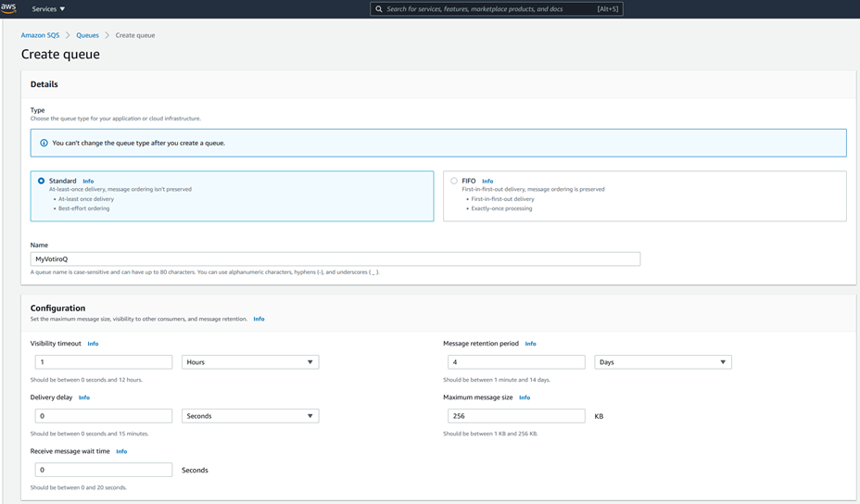Click the Delivery delay value field

pos(104,416)
